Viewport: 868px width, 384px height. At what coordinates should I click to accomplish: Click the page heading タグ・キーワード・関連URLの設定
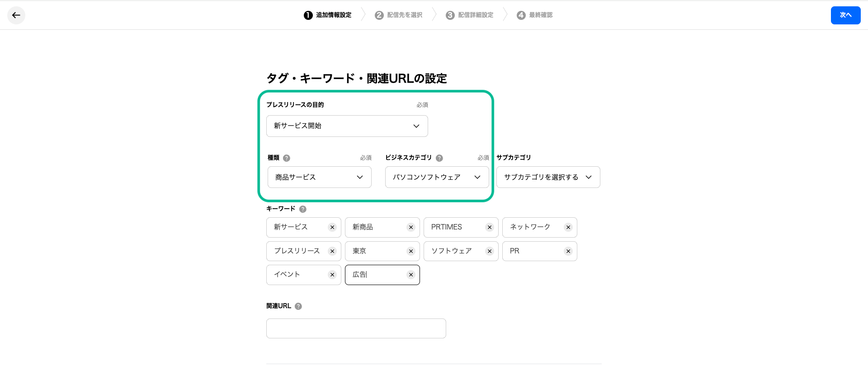(357, 79)
